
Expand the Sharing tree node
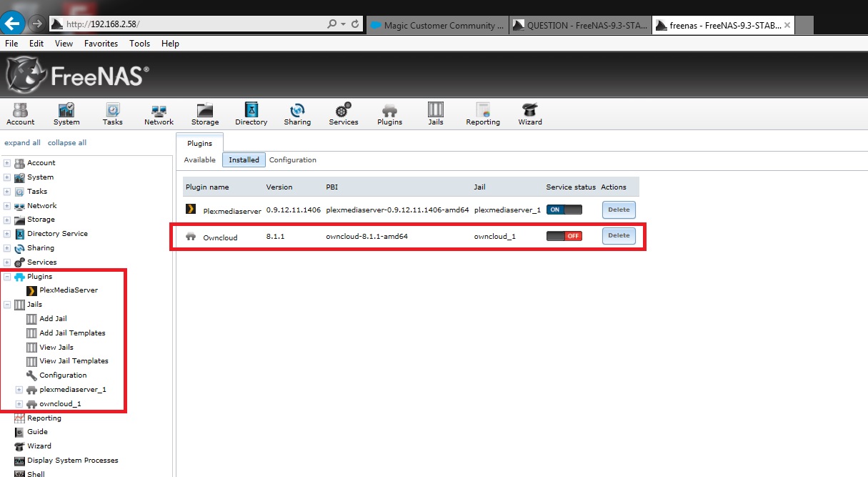(x=7, y=248)
